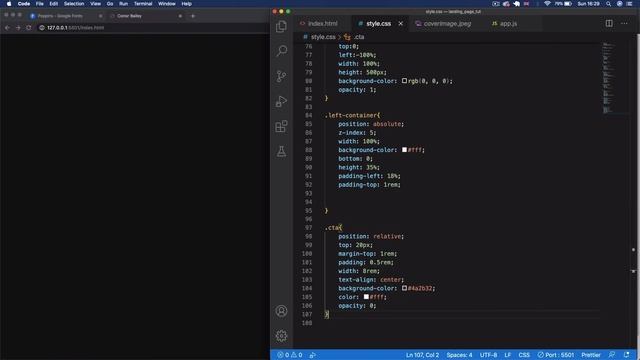Screen dimensions: 640x360
Task: Open the #fff color swatch on line 105
Action: [366, 297]
